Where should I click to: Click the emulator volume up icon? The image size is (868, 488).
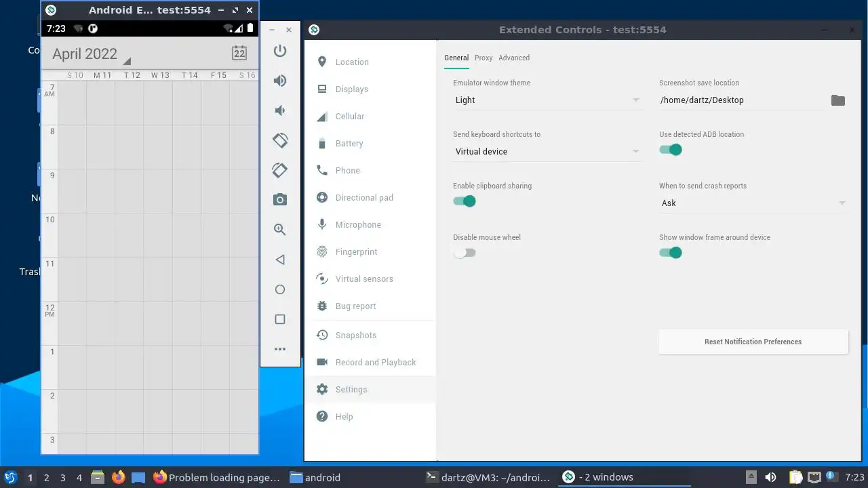click(280, 81)
